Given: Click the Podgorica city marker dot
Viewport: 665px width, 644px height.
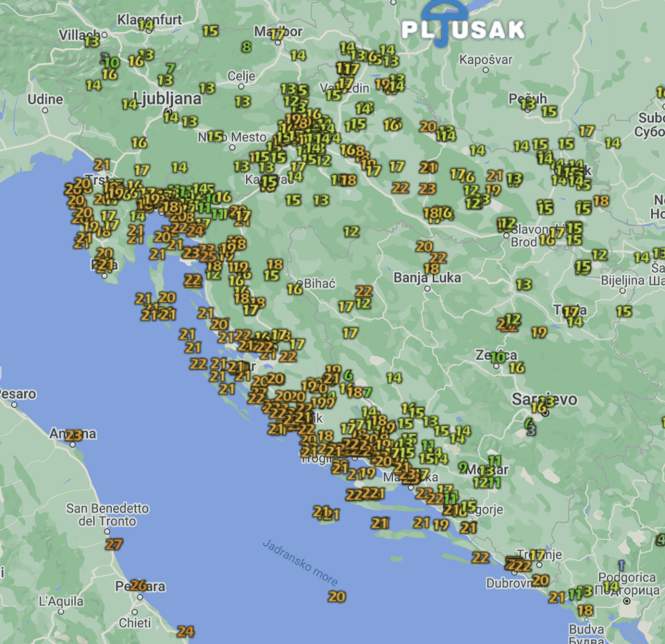Looking at the screenshot, I should tap(627, 601).
